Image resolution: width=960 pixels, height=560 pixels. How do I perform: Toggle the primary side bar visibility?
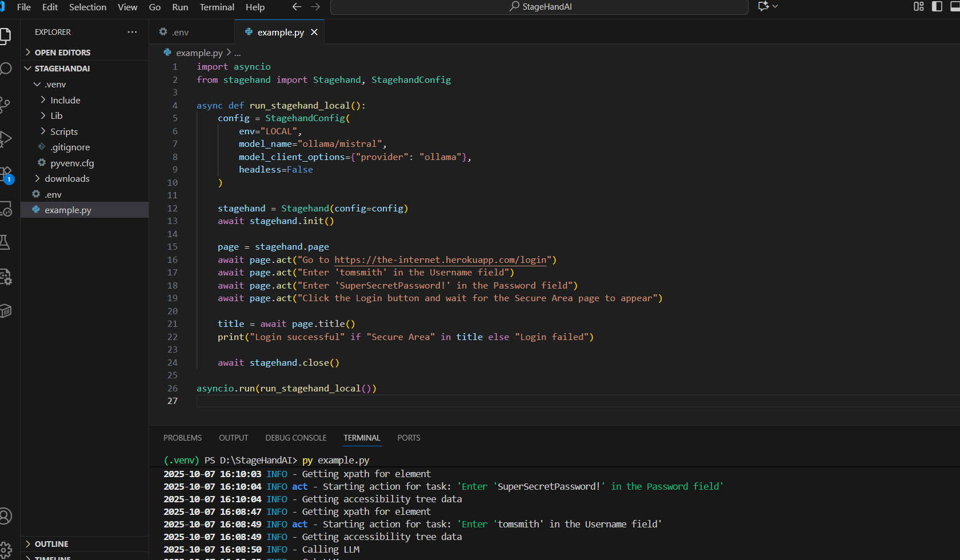[x=937, y=6]
